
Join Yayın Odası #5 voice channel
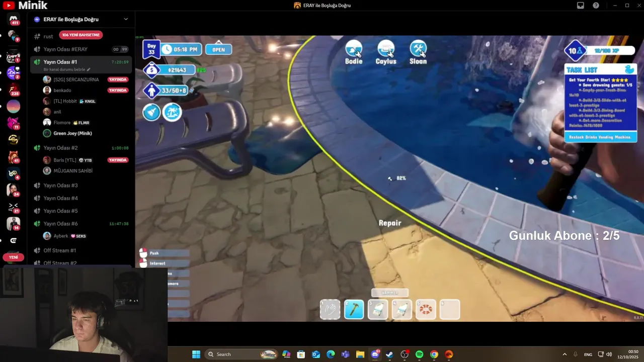[60, 211]
